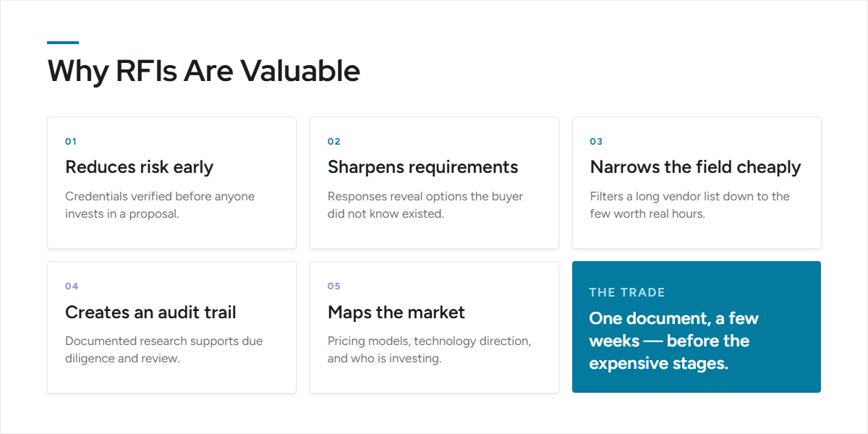
Task: Select the 'Maps the market' heading
Action: (396, 312)
